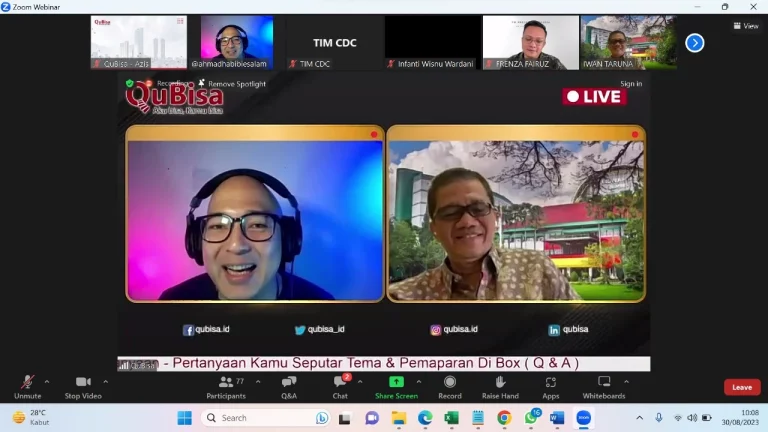Open the weather widget 28°C Kabut
768x432 pixels.
click(31, 417)
